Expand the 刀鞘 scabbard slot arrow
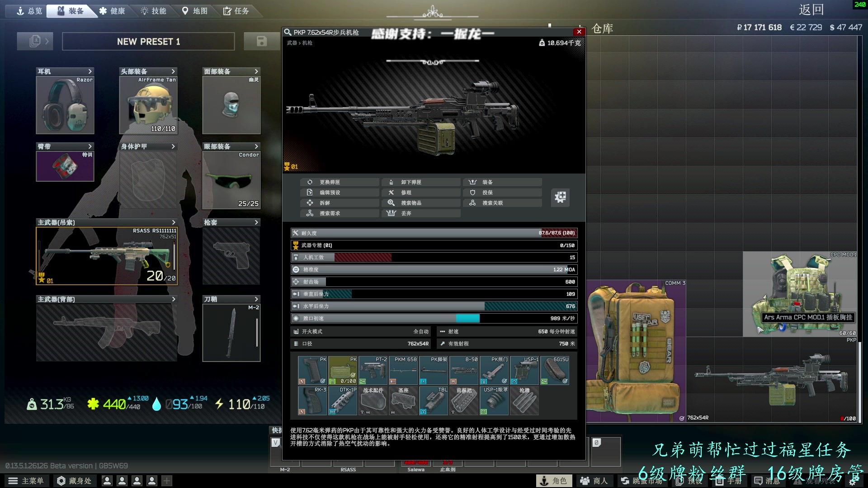Image resolution: width=868 pixels, height=488 pixels. (x=256, y=299)
